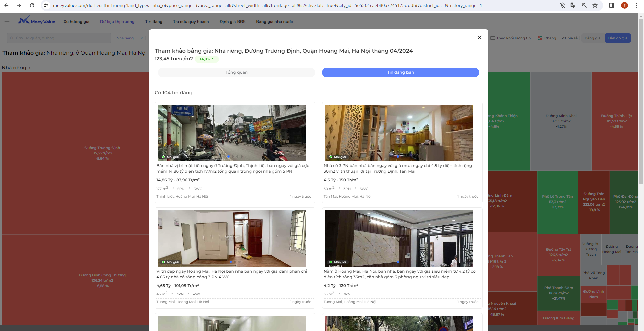This screenshot has height=331, width=644.
Task: Click the "Tìm TP, quận, đường" search field
Action: click(59, 38)
